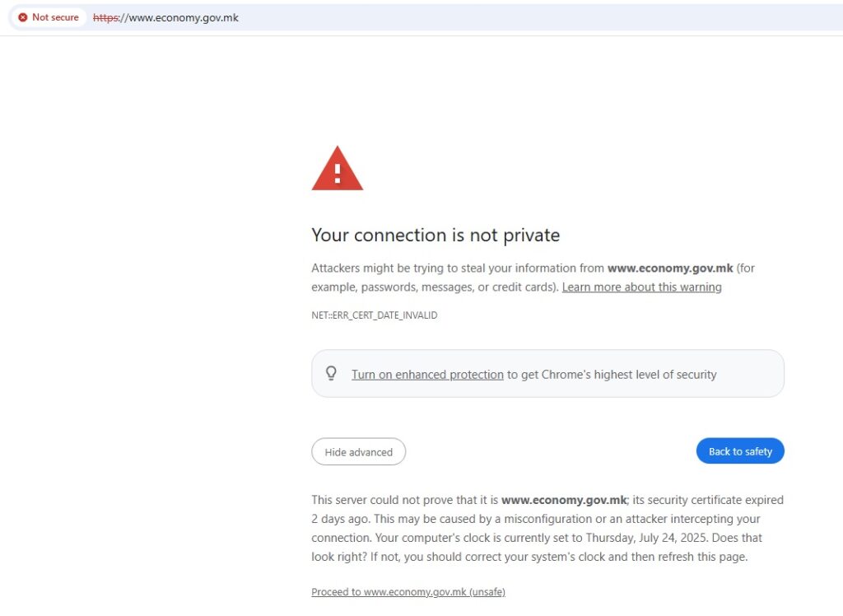Open the Not secure site info chip
Viewport: 843px width, 616px height.
49,17
